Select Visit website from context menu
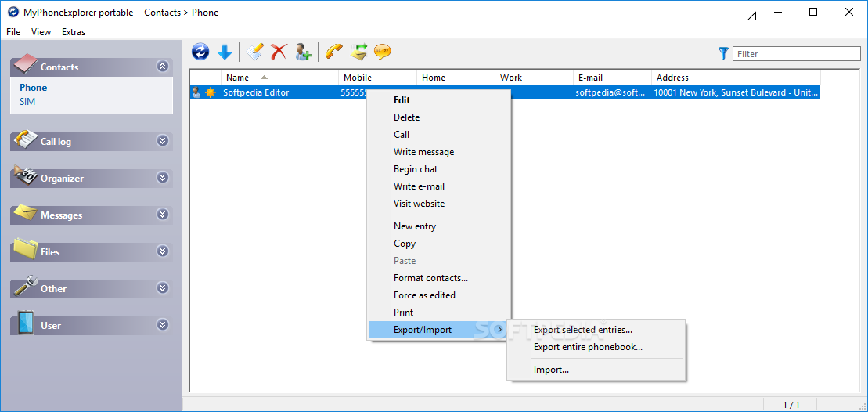This screenshot has height=412, width=868. pyautogui.click(x=438, y=203)
